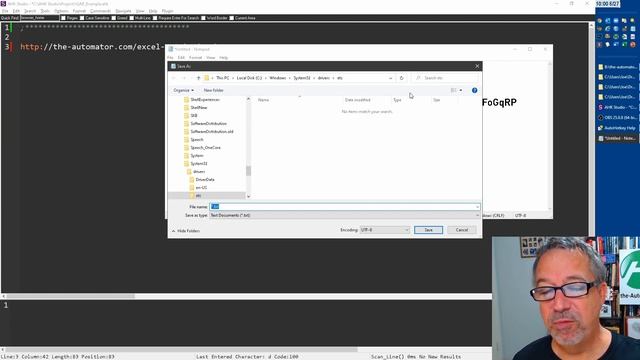640x360 pixels.
Task: Select the SoftwareDistribution.old folder
Action: coord(212,132)
